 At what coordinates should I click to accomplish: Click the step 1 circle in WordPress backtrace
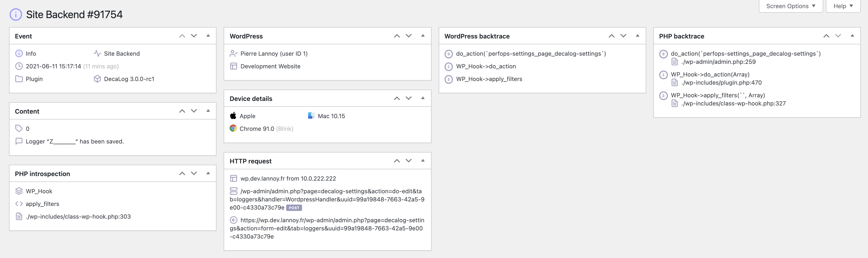448,67
